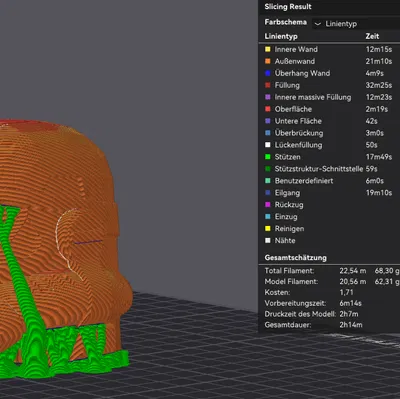Toggle the Innere massive Füllung label
This screenshot has height=399, width=400.
tap(313, 97)
